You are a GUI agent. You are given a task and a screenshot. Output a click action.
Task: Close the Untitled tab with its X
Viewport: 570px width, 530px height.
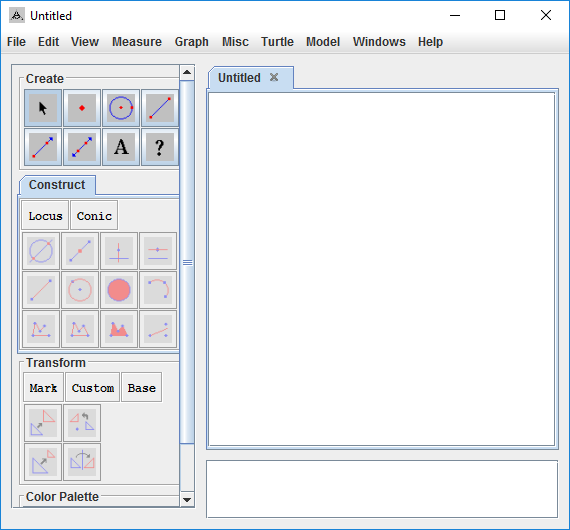[x=274, y=77]
